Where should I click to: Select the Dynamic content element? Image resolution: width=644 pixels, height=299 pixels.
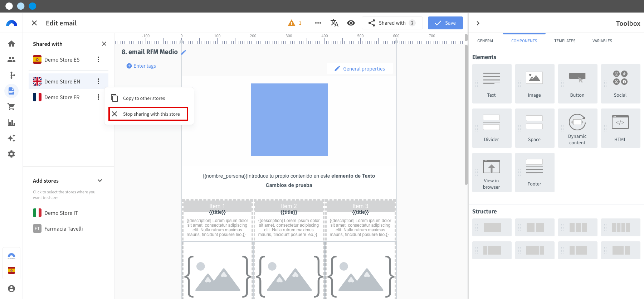pos(577,128)
